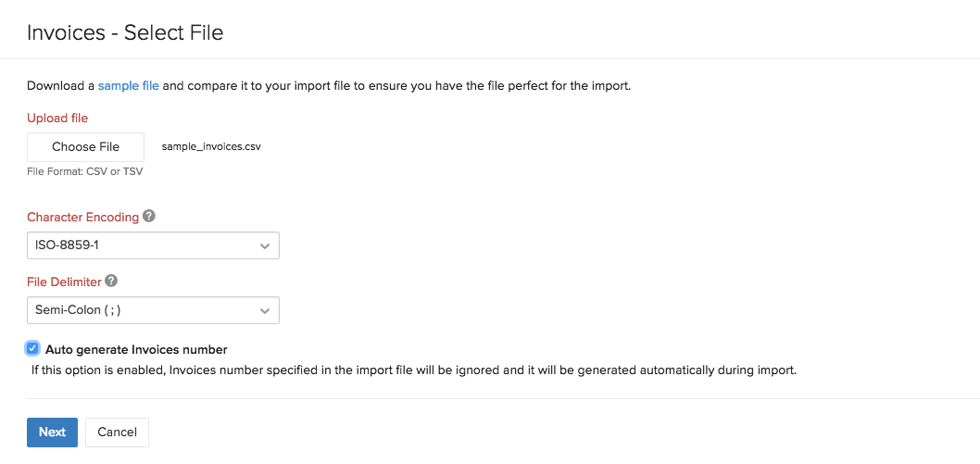The width and height of the screenshot is (980, 464).
Task: Click the 'Upload file' label
Action: [57, 118]
